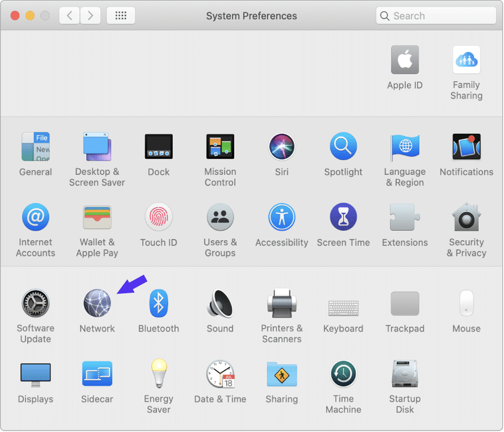Open Security & Privacy settings
This screenshot has height=432, width=504.
[x=466, y=217]
